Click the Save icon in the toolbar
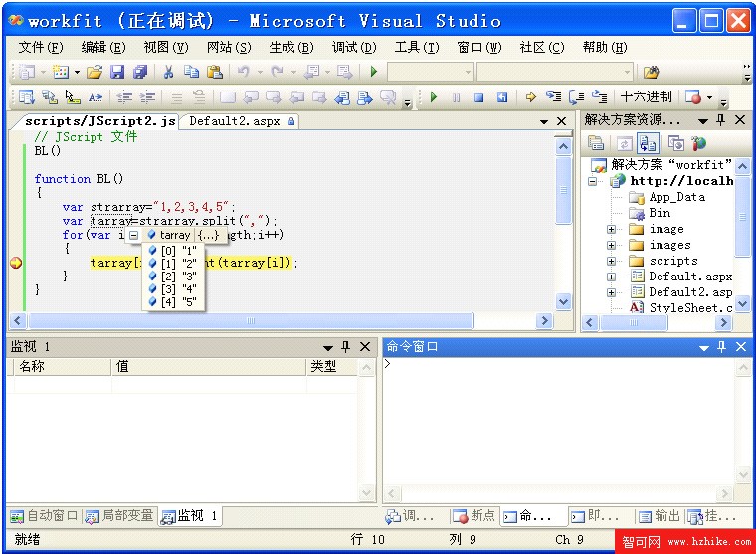This screenshot has height=554, width=756. point(117,72)
